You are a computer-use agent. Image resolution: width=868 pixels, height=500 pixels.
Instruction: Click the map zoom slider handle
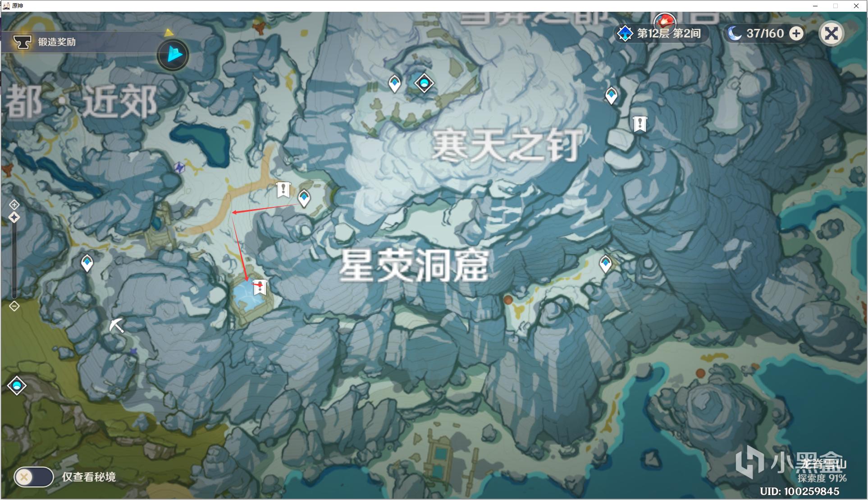point(14,218)
